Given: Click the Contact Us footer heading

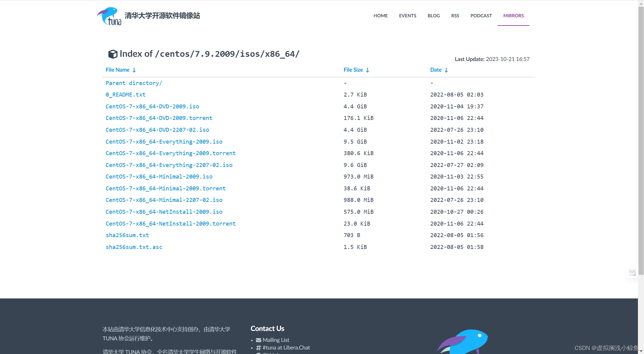Looking at the screenshot, I should point(267,328).
